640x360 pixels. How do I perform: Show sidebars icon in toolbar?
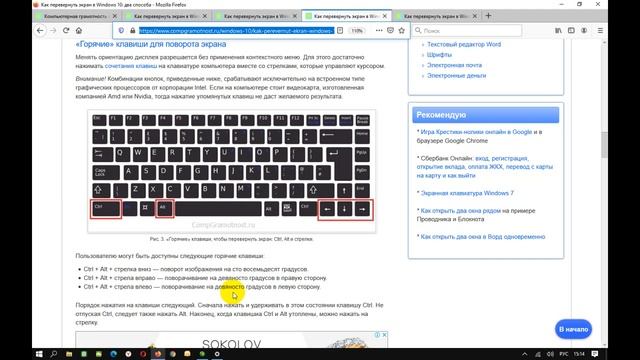[x=571, y=31]
